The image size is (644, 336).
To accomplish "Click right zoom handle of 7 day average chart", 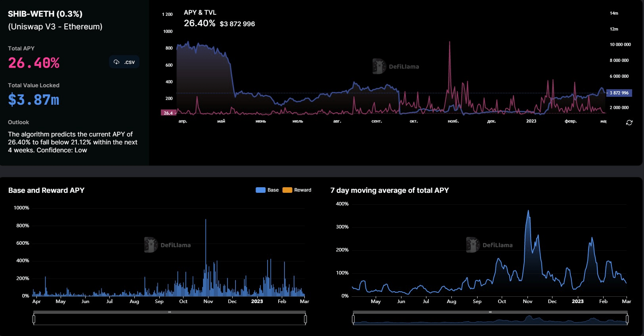I will [627, 319].
